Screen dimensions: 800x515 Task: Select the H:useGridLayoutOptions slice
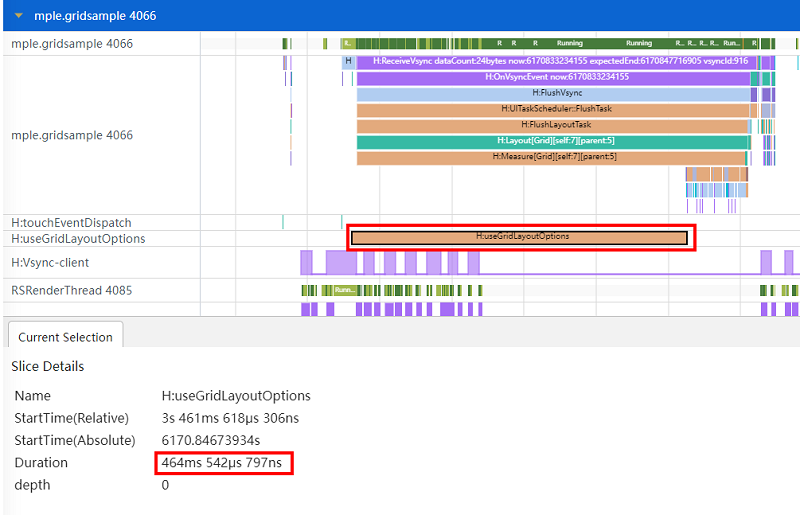pyautogui.click(x=520, y=237)
